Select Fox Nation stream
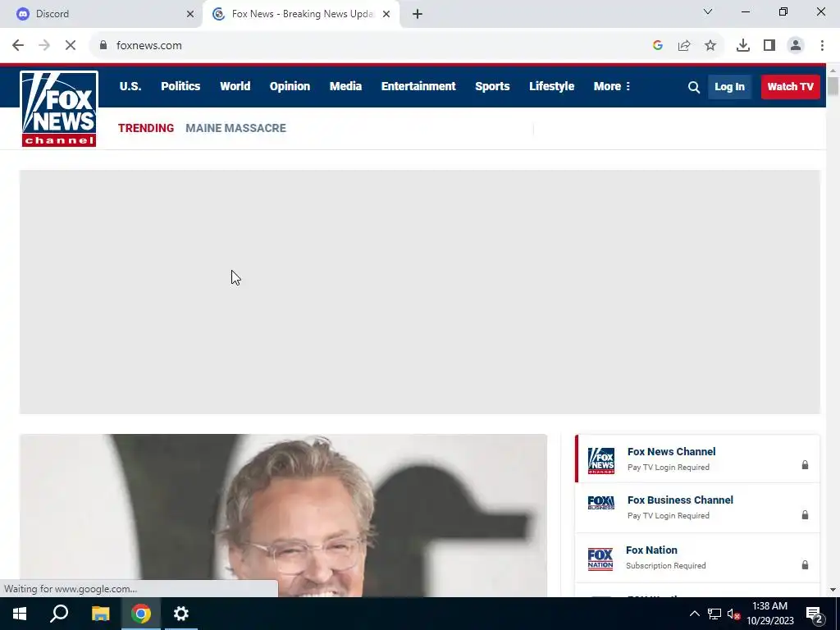840x630 pixels. coord(697,558)
